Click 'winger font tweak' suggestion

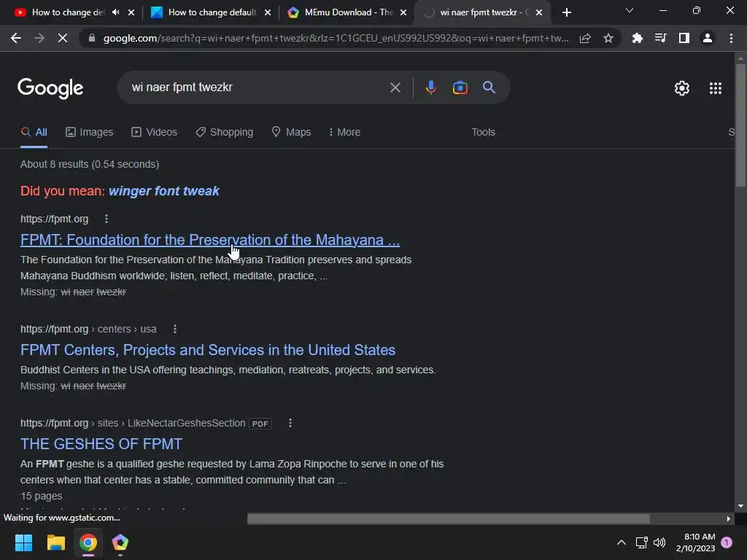coord(164,191)
